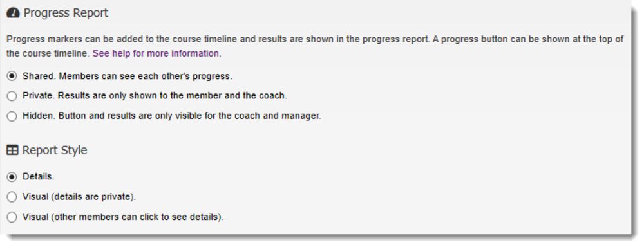Choose the Private results radio button
This screenshot has height=247, width=644.
point(12,96)
